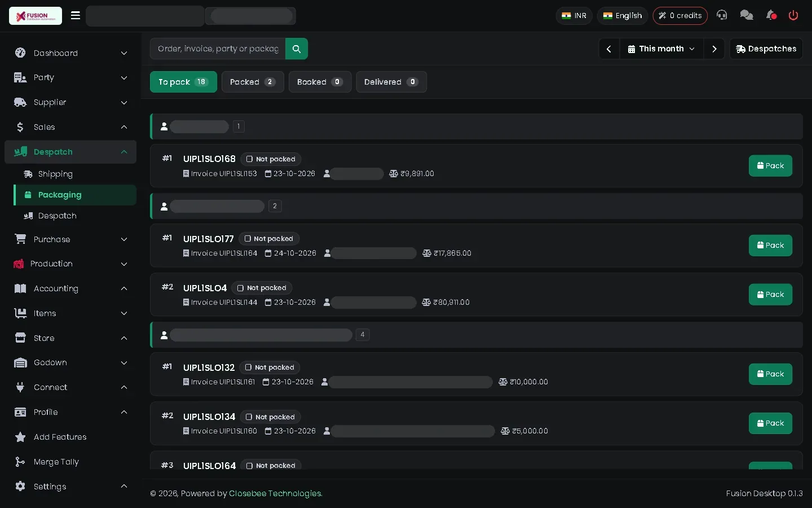Open order UIPL1SLO4 title
Image resolution: width=812 pixels, height=508 pixels.
pyautogui.click(x=205, y=288)
